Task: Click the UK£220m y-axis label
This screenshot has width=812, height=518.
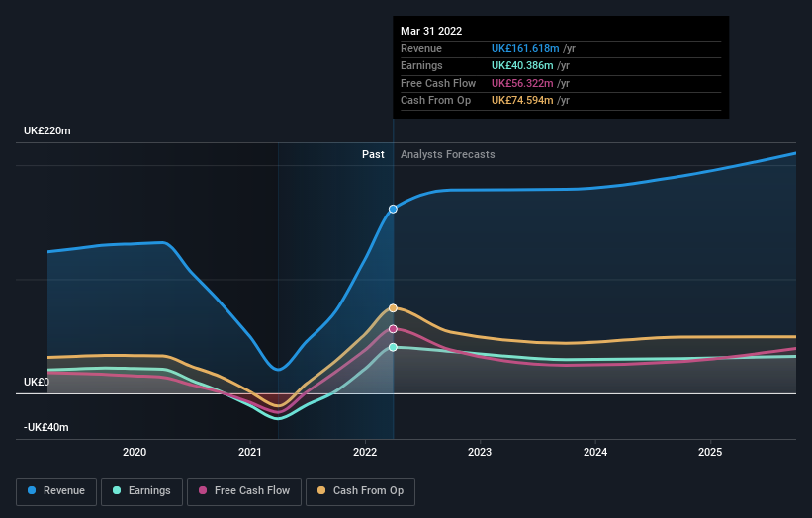Action: 47,130
